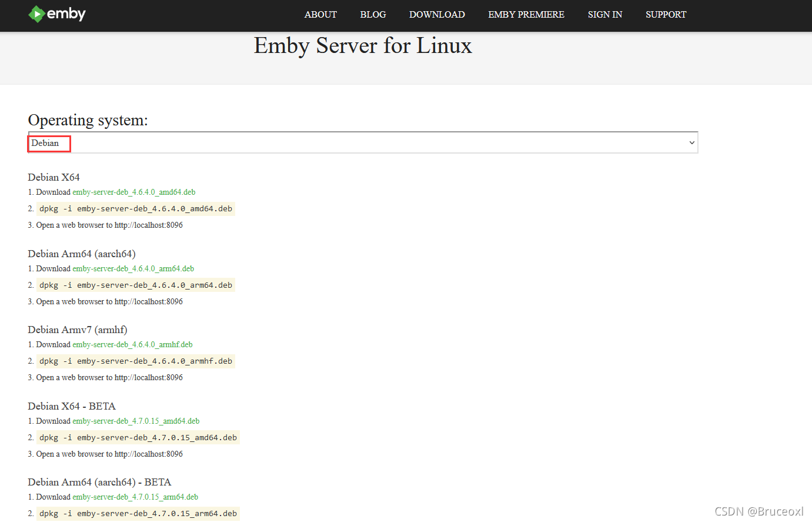The image size is (812, 522).
Task: Click the Debian X64 - BETA heading
Action: pos(72,406)
